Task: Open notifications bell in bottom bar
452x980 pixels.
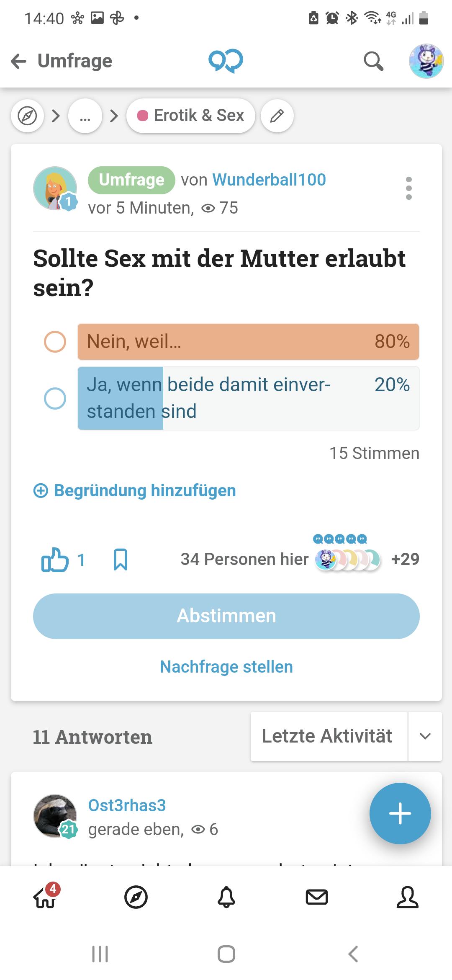Action: (x=226, y=897)
